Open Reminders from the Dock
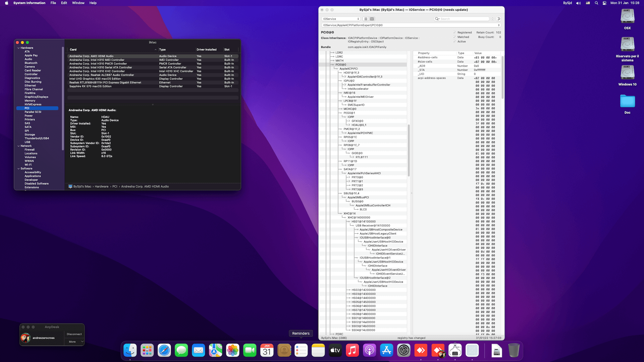This screenshot has height=362, width=644. click(x=301, y=351)
